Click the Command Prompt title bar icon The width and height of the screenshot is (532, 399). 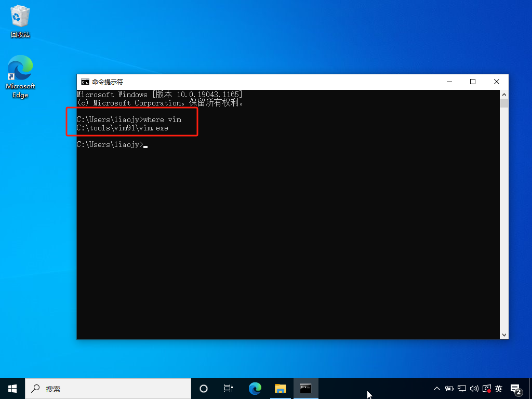(x=85, y=82)
